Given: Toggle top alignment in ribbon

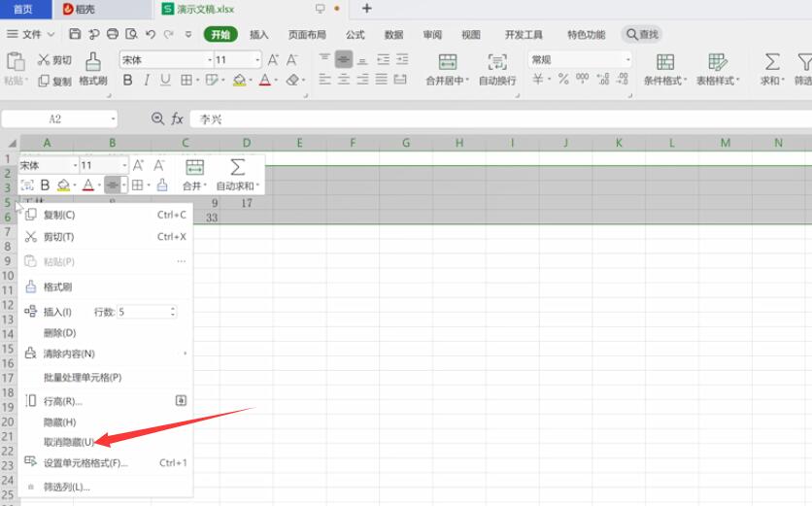Looking at the screenshot, I should point(324,58).
